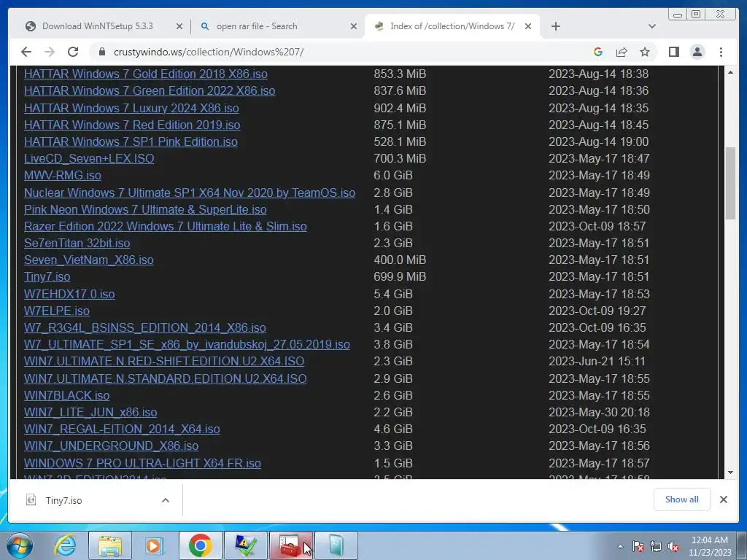This screenshot has height=560, width=747.
Task: Expand the tab search chevron
Action: (x=652, y=26)
